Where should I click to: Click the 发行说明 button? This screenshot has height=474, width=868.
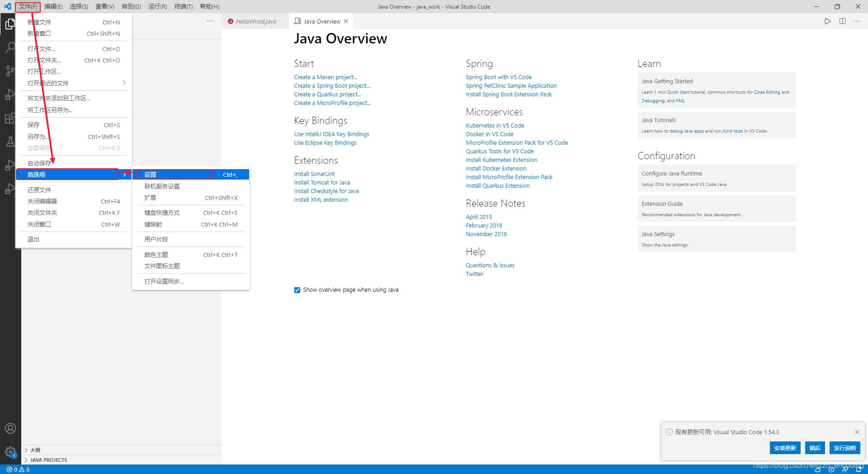click(844, 448)
